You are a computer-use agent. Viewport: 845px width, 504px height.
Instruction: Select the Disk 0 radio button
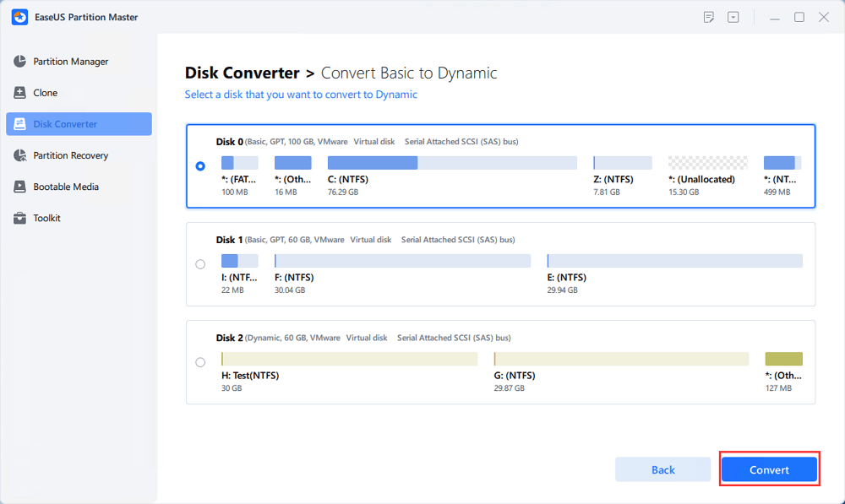pos(200,166)
